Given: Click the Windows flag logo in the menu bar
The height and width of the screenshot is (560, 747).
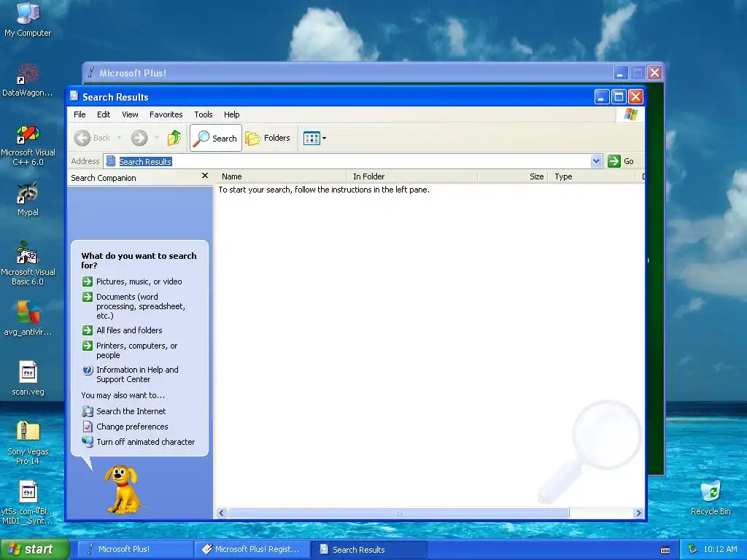Looking at the screenshot, I should 630,114.
